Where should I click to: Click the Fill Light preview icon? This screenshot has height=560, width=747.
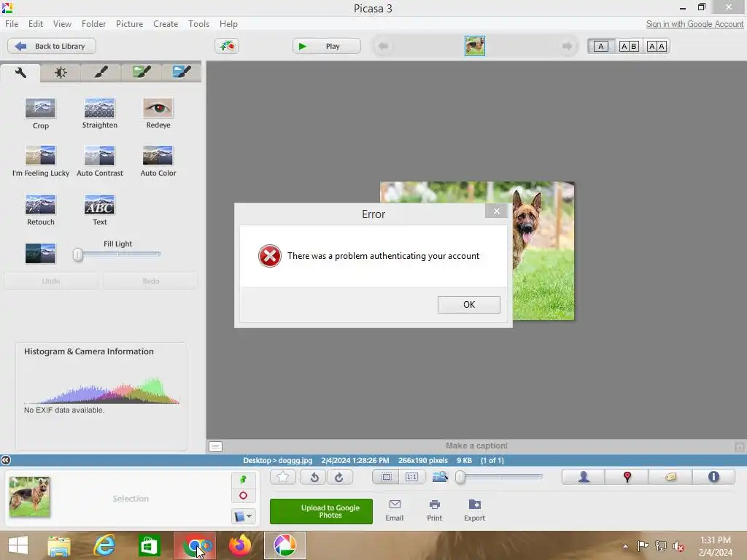coord(41,253)
